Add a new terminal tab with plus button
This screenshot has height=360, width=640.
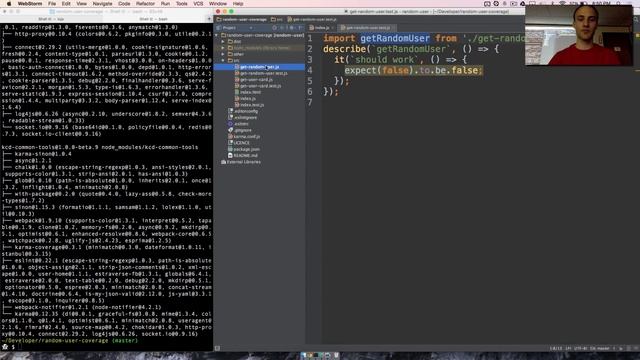[209, 19]
